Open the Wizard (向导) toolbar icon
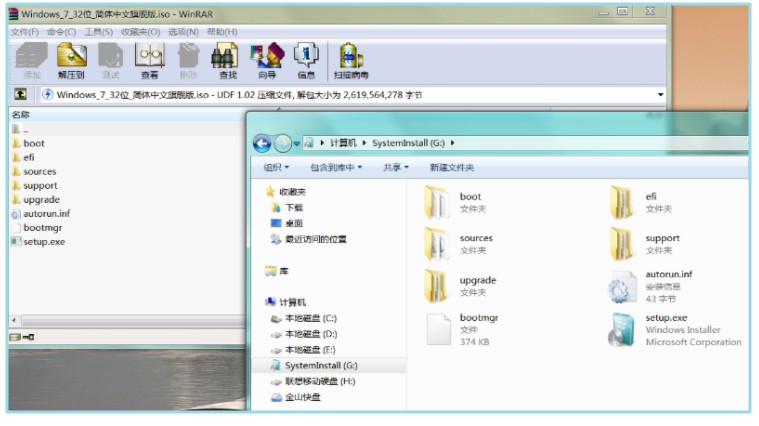 (267, 59)
